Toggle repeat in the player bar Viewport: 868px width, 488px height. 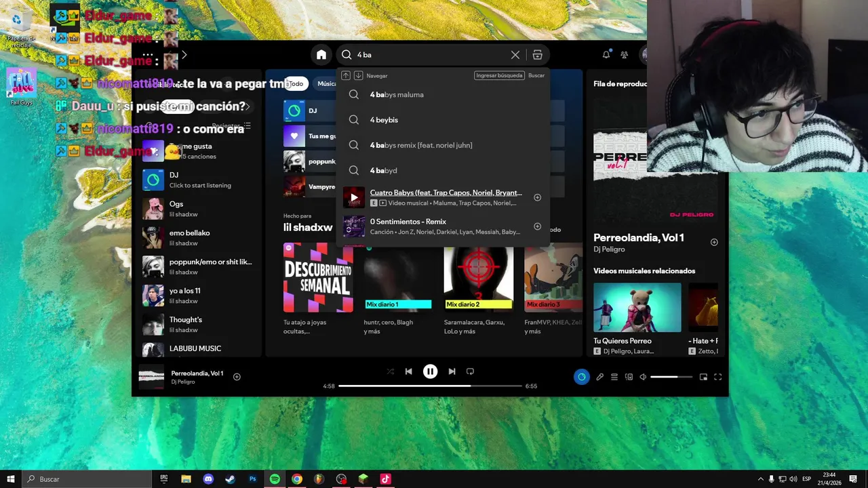tap(470, 371)
